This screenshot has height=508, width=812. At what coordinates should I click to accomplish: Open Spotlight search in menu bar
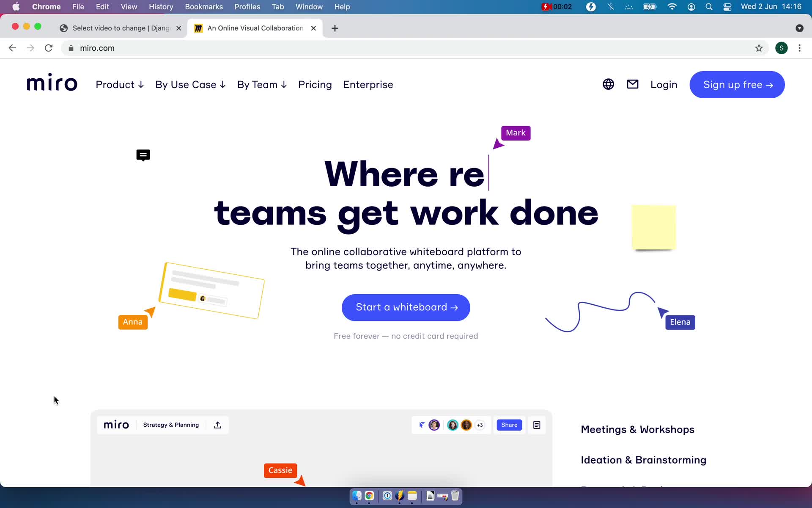(709, 7)
